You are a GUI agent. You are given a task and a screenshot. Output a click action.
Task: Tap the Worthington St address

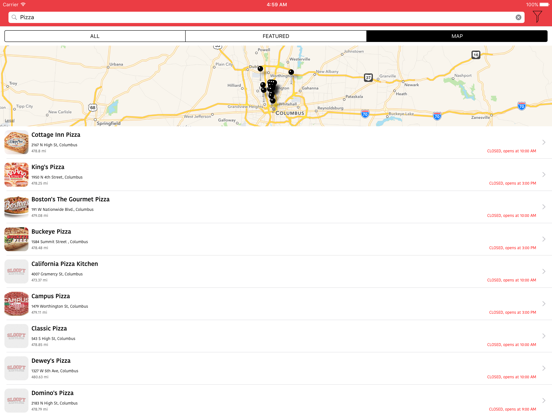pyautogui.click(x=59, y=306)
